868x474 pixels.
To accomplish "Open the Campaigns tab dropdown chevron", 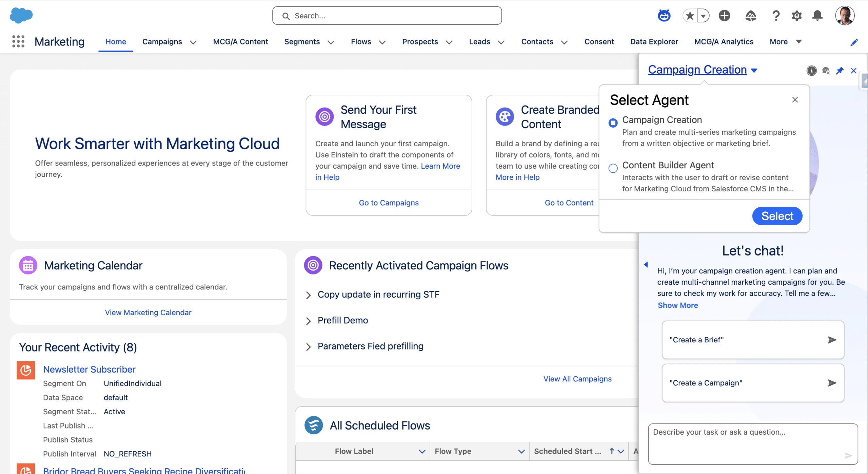I will [x=193, y=42].
